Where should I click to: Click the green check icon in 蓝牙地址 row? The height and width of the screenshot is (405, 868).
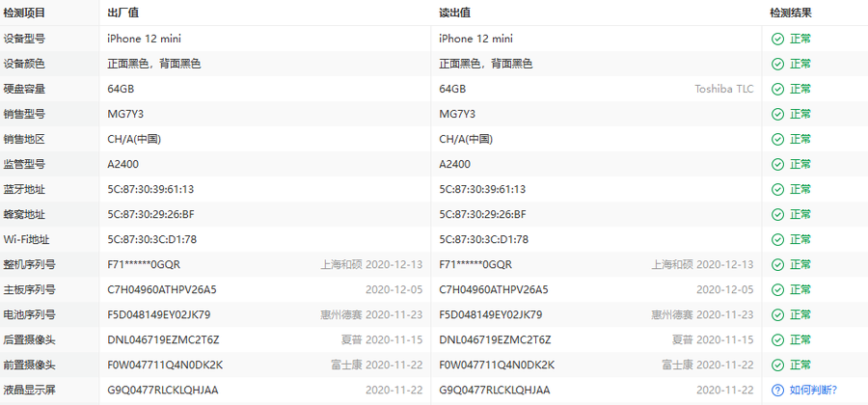pos(777,189)
